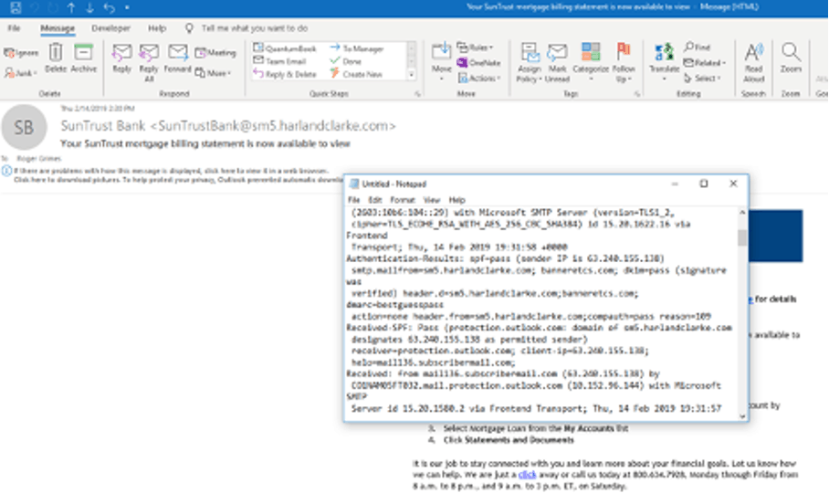Click the Notepad vertical scrollbar thumb
Viewport: 829px width, 504px height.
[742, 237]
